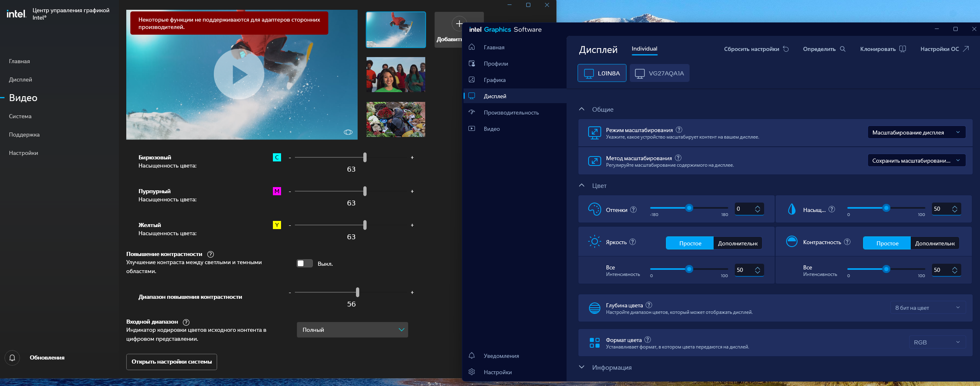This screenshot has height=386, width=980.
Task: Open help for Метод масштабирования
Action: (678, 158)
